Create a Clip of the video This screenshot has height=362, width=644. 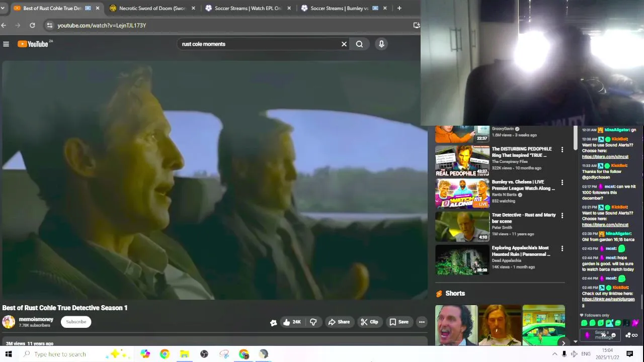[x=369, y=322]
